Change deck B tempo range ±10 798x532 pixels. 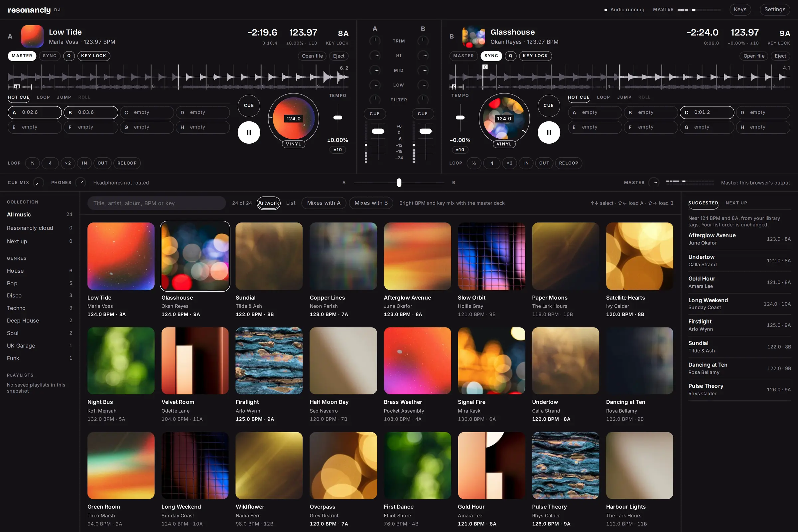coord(460,150)
